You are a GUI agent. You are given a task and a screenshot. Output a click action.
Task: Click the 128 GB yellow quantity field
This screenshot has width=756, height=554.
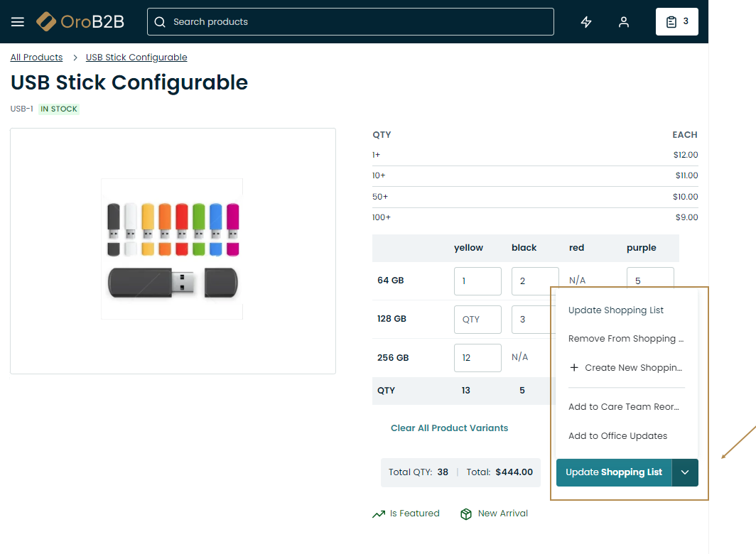477,320
